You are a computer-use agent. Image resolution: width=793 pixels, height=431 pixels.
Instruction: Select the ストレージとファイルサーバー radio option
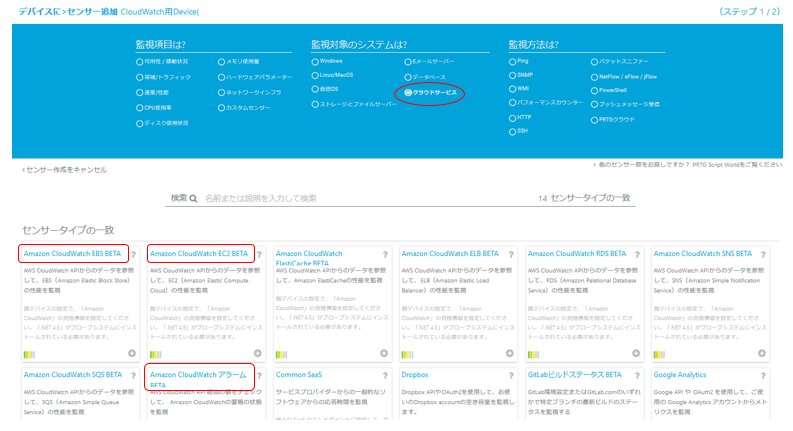click(x=315, y=104)
